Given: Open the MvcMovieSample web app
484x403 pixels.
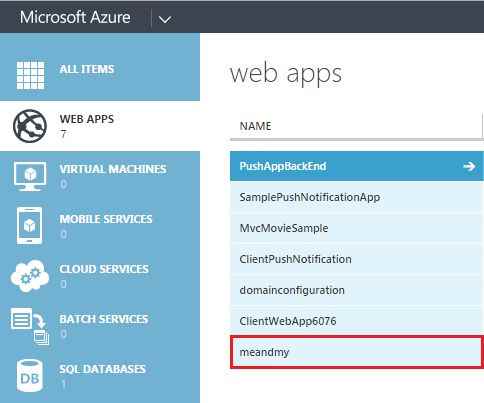Looking at the screenshot, I should pyautogui.click(x=357, y=228).
